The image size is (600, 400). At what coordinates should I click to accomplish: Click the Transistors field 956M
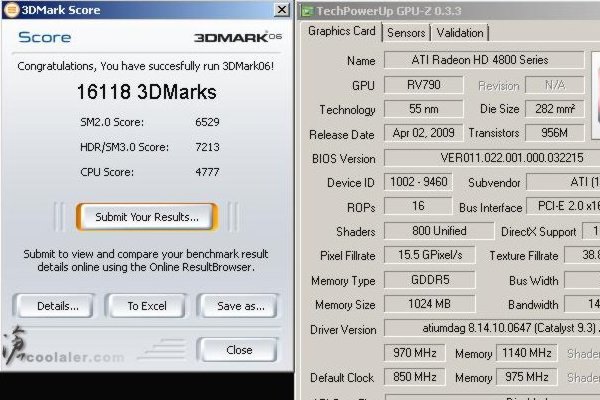[554, 133]
